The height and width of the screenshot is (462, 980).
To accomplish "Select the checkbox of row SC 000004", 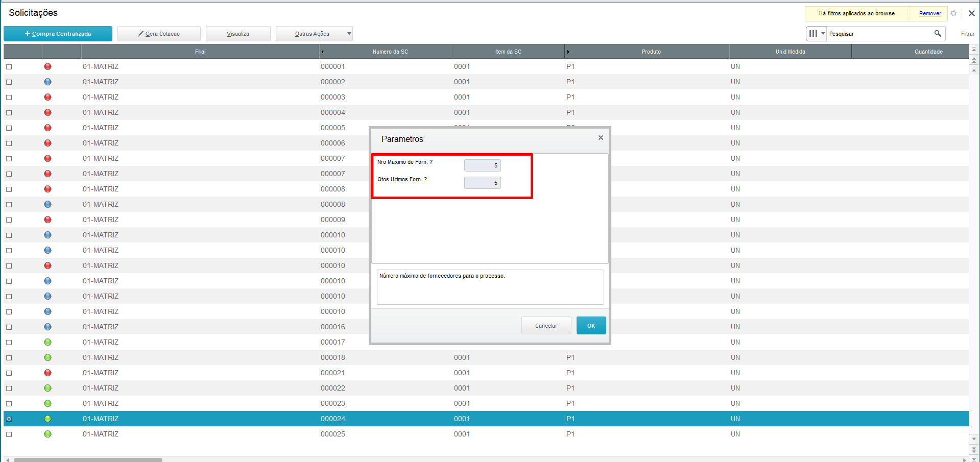I will click(9, 113).
